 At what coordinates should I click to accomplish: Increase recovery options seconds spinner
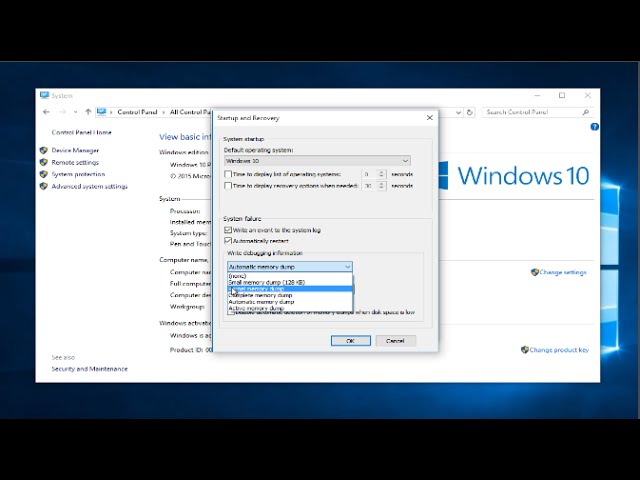click(382, 183)
